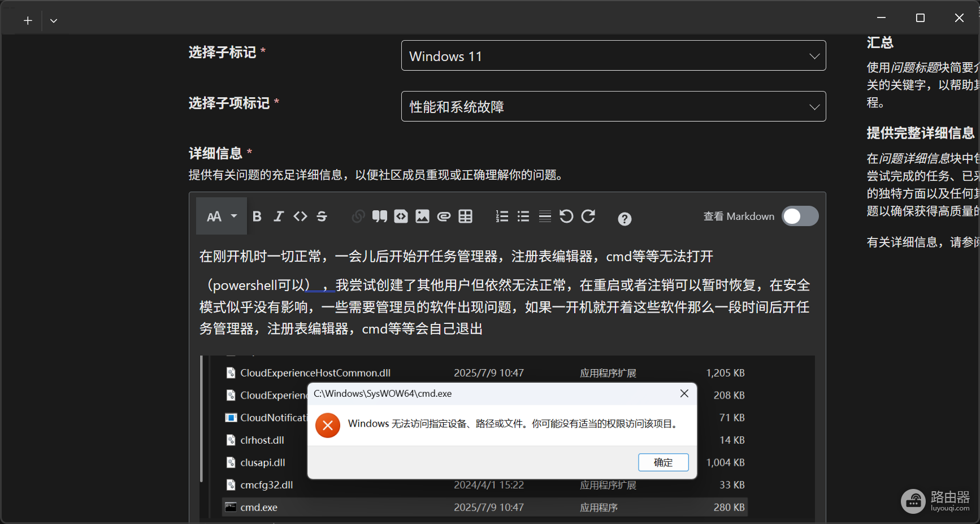Close the cmd.exe error dialog
This screenshot has height=524, width=980.
point(684,393)
